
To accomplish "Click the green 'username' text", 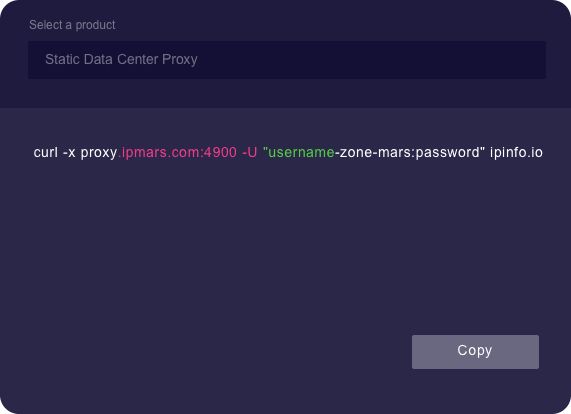I will coord(301,152).
